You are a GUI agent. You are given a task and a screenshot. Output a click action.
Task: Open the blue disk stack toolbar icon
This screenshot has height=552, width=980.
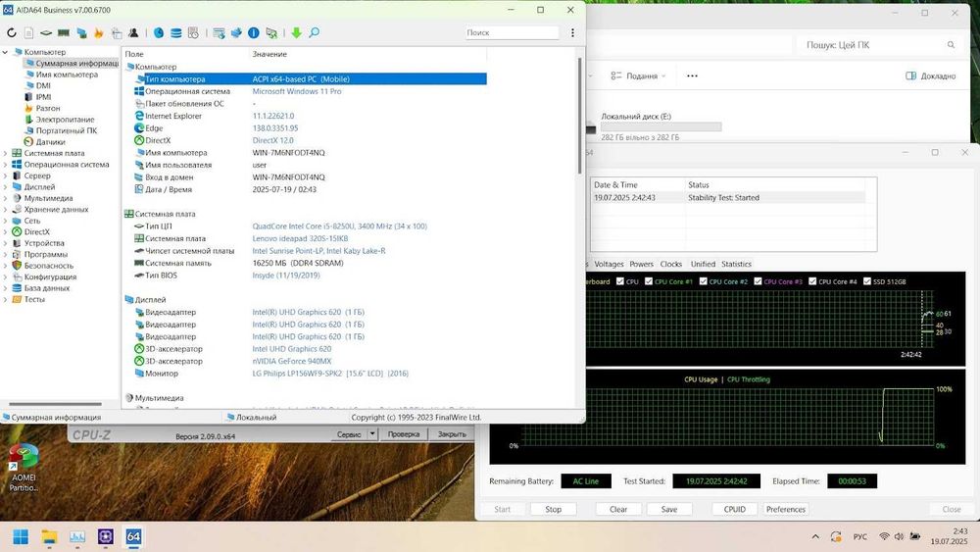(176, 32)
